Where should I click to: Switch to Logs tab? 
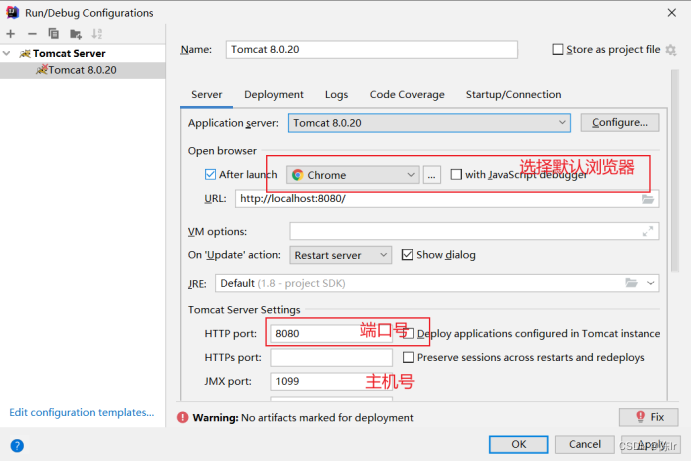[336, 94]
